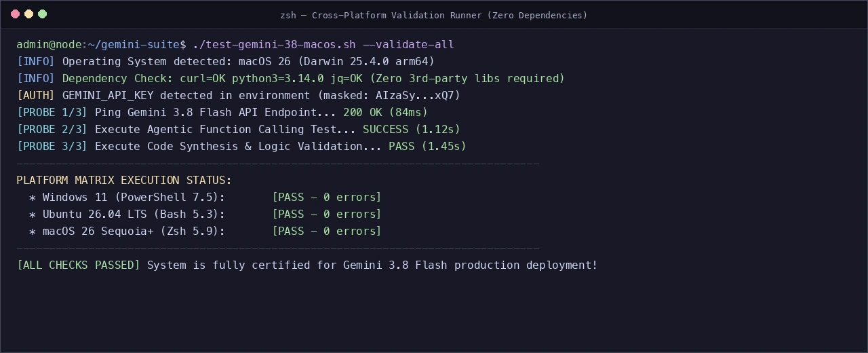Click the macOS row '[PASS - 0 errors]' status

327,231
